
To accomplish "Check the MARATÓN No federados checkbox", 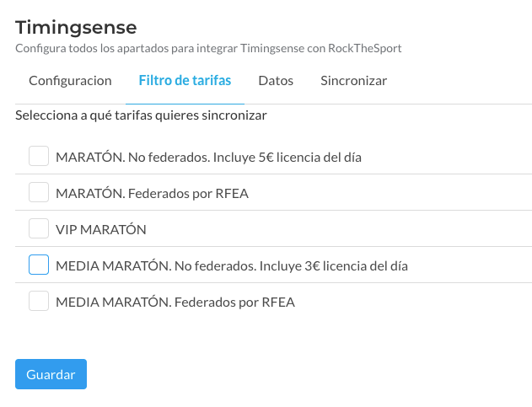I will point(39,156).
